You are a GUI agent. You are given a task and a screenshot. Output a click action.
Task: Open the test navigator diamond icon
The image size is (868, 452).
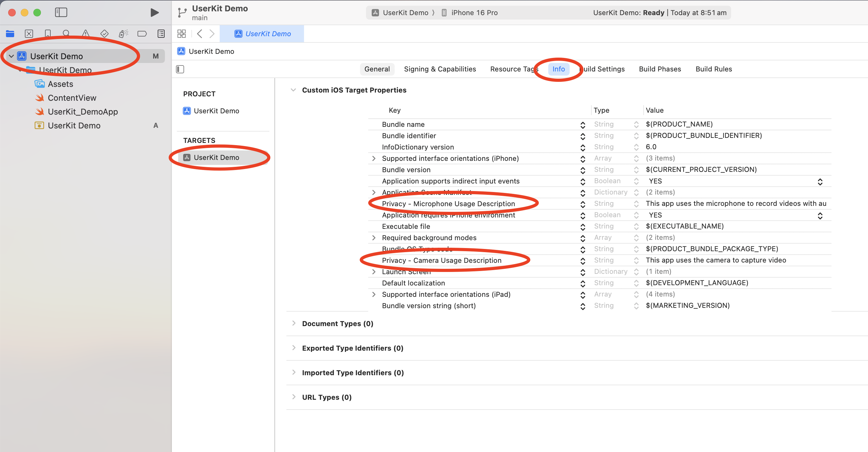click(x=104, y=33)
